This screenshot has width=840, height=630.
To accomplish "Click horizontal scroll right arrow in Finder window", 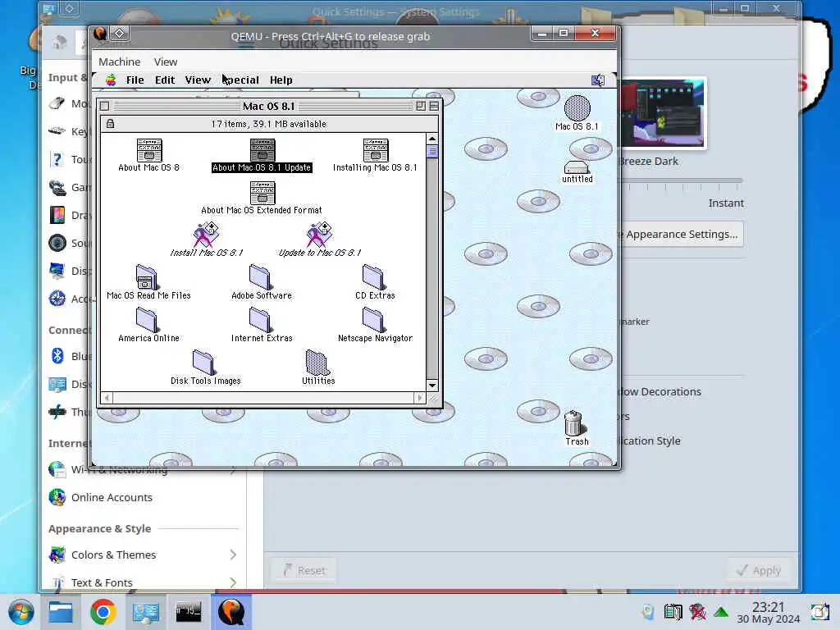I will [420, 398].
